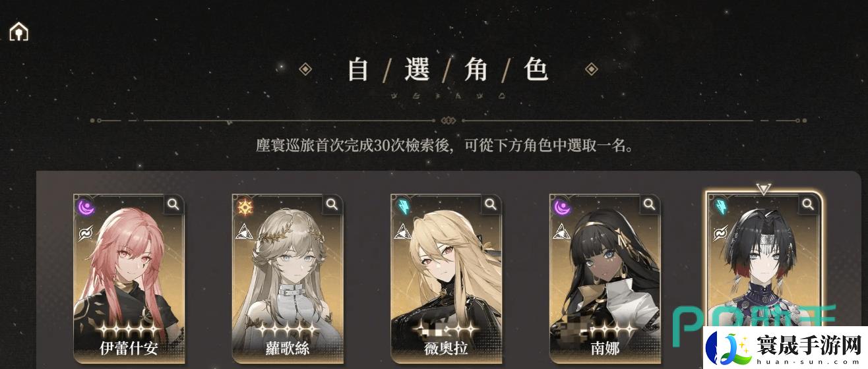Choose the 蘿歌絲 character card

point(288,278)
